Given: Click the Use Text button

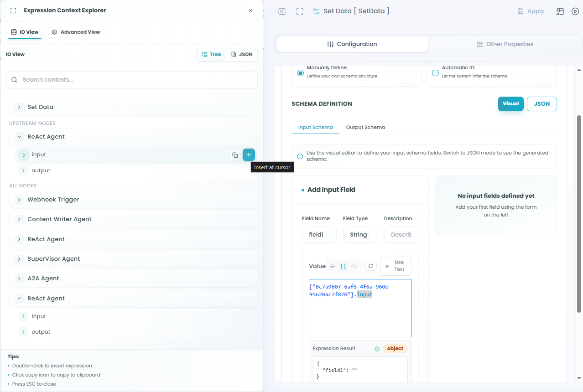Looking at the screenshot, I should 396,266.
